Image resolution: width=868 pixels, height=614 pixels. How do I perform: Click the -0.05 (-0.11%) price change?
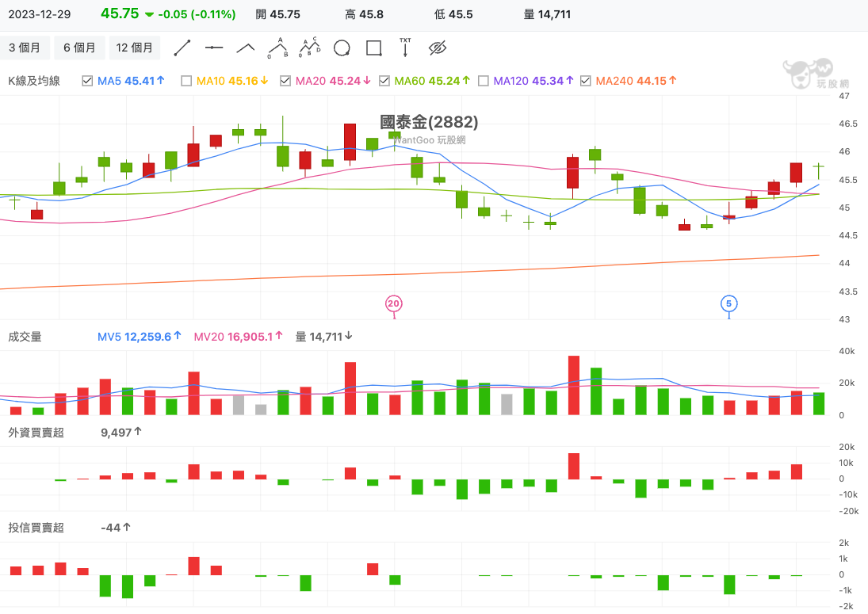(197, 14)
